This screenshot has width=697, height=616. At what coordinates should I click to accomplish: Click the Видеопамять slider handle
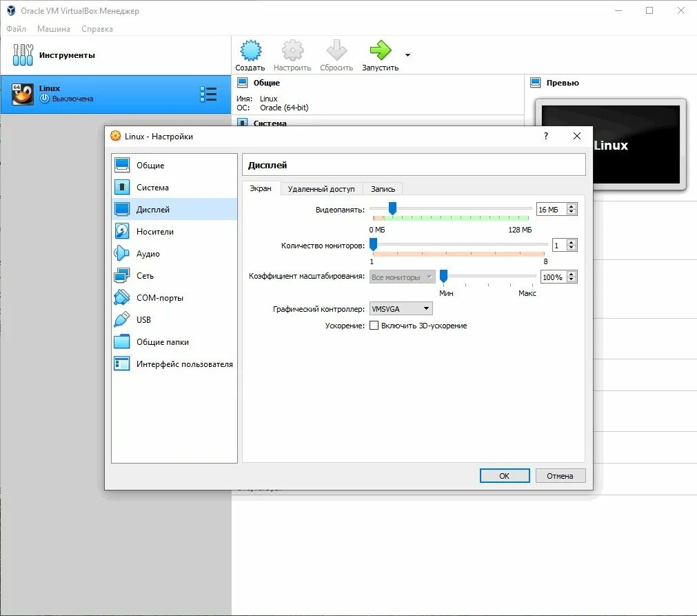coord(392,208)
